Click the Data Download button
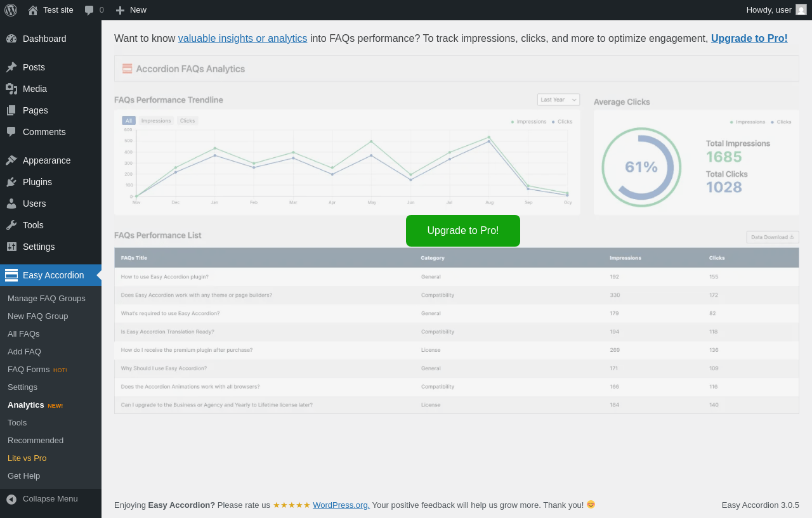 pos(772,237)
